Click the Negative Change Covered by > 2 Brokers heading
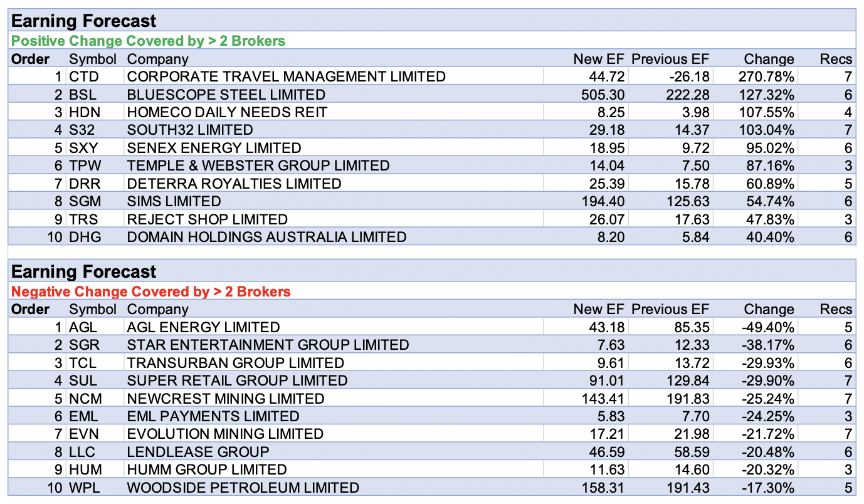864x504 pixels. click(x=151, y=291)
